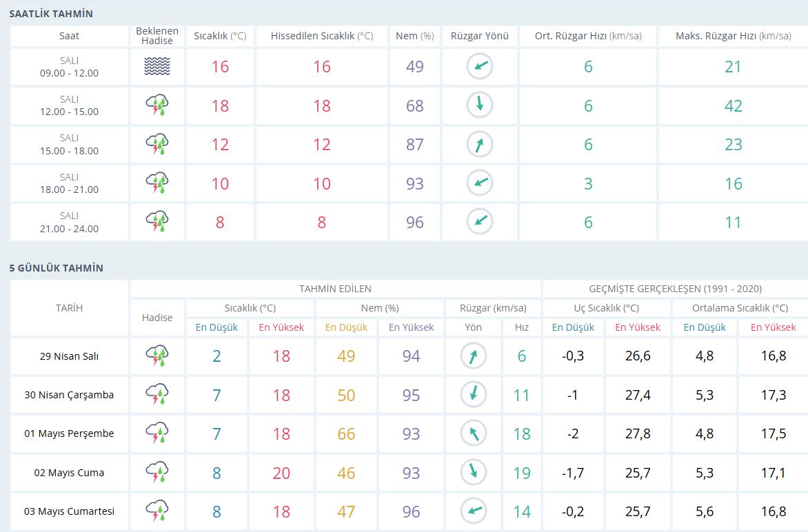
Task: Select the Hissedilen Sıcaklık column header
Action: [321, 36]
